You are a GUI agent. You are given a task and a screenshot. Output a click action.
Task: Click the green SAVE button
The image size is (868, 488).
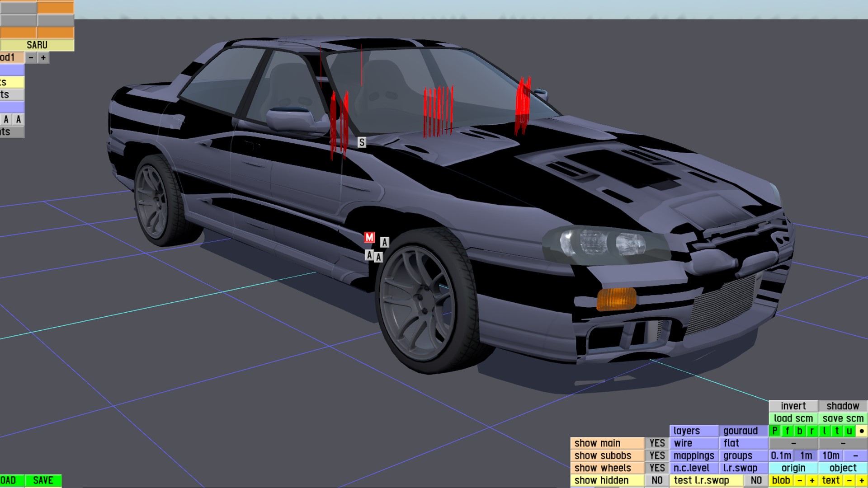[x=43, y=480]
